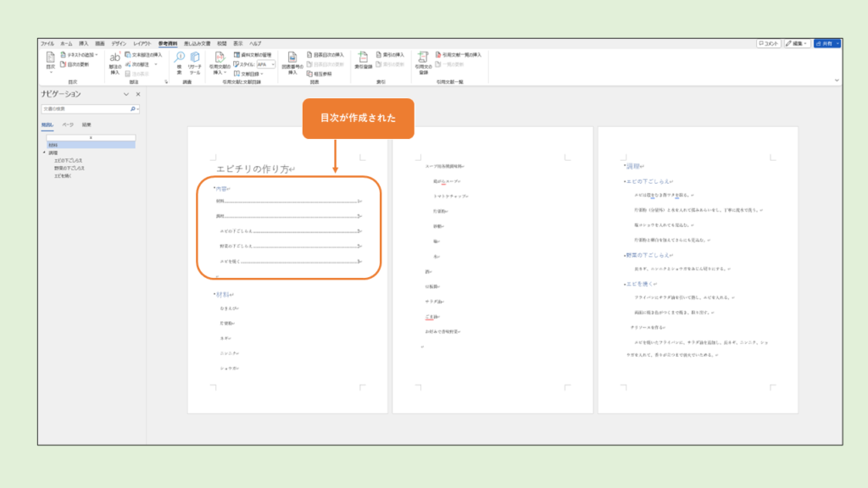Click 索引登録 mark index entry
Image resolution: width=868 pixels, height=488 pixels.
tap(363, 61)
